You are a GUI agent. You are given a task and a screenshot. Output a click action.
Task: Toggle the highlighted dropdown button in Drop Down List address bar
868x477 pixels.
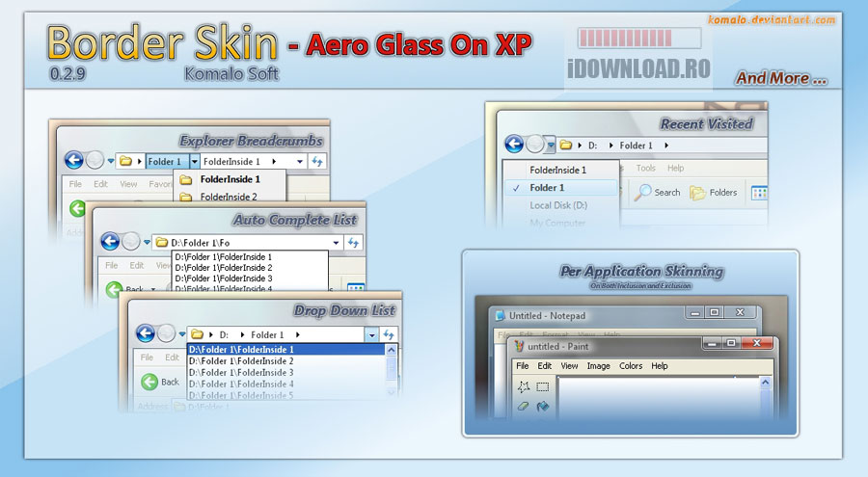tap(371, 334)
